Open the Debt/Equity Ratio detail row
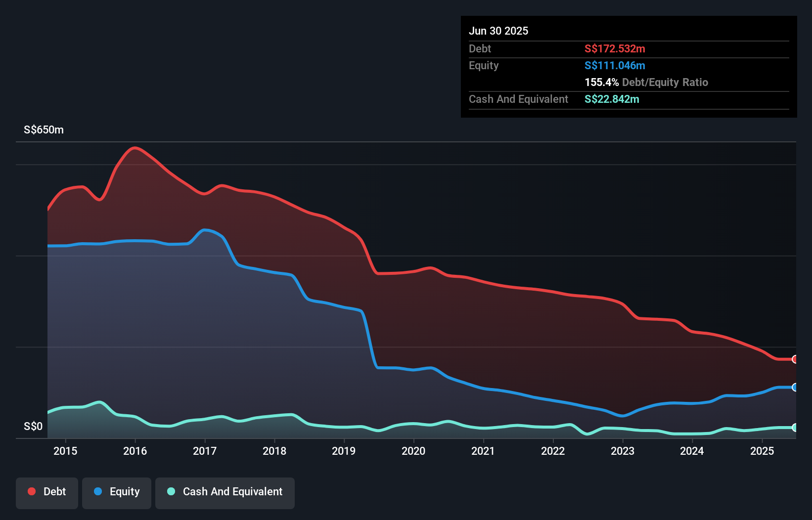This screenshot has height=520, width=812. [x=646, y=82]
